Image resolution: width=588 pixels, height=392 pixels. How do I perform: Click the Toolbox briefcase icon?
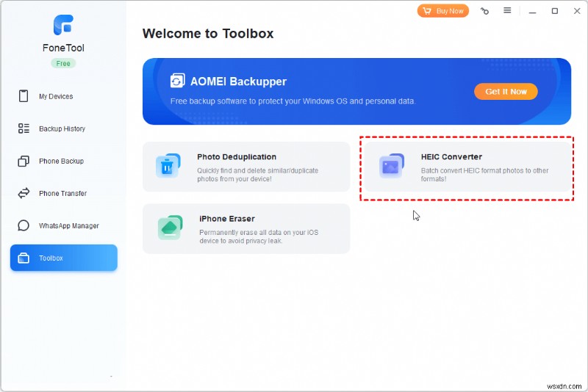point(24,258)
